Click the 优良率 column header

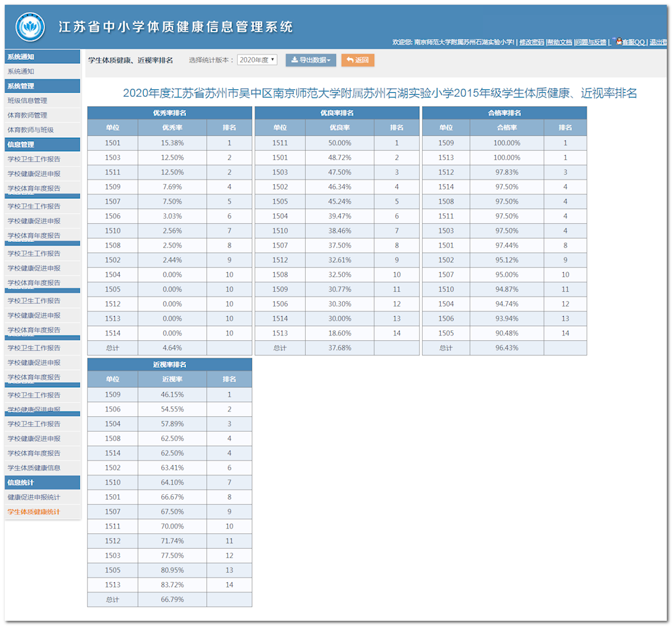[x=340, y=127]
